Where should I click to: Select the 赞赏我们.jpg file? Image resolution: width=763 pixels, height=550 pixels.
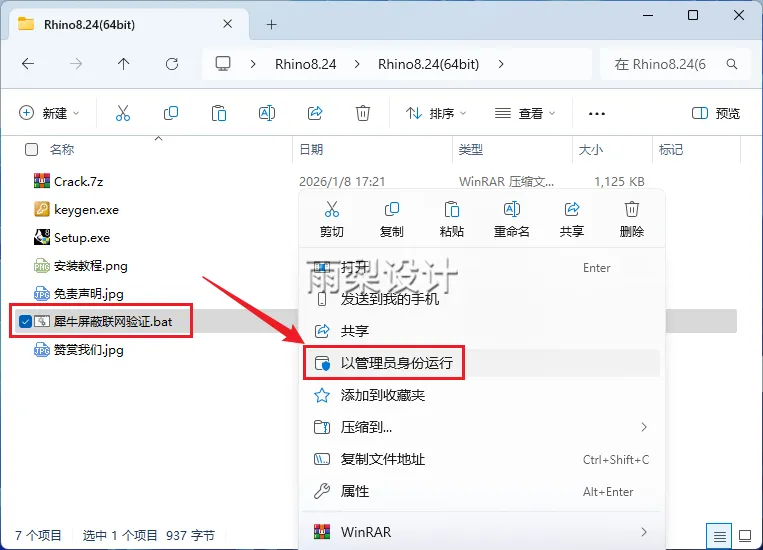(x=88, y=350)
